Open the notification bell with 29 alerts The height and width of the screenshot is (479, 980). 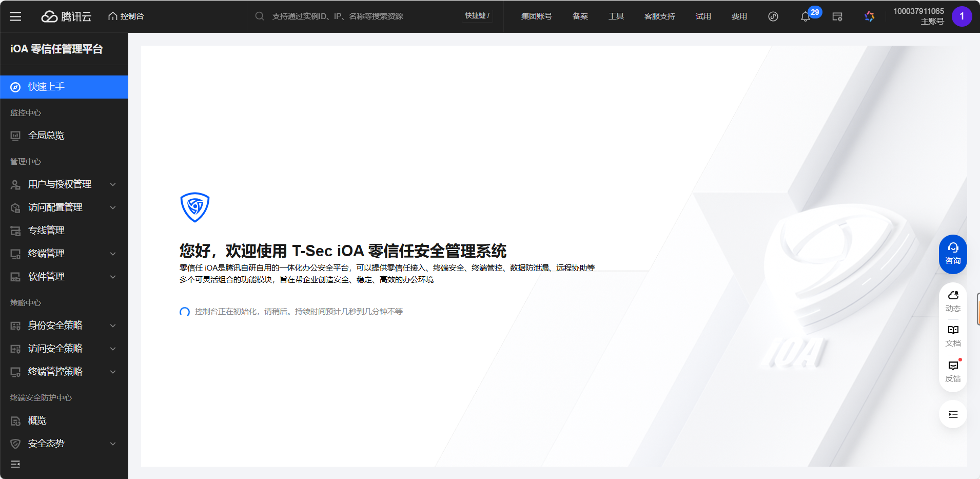(805, 16)
